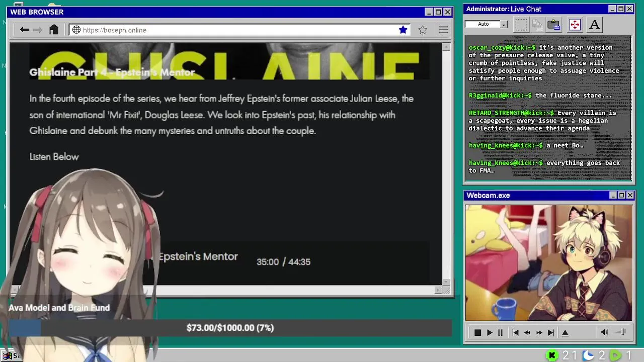Rewind using the double-left arrows in Webcam.exe
Screen dimensions: 644x362
[527, 333]
